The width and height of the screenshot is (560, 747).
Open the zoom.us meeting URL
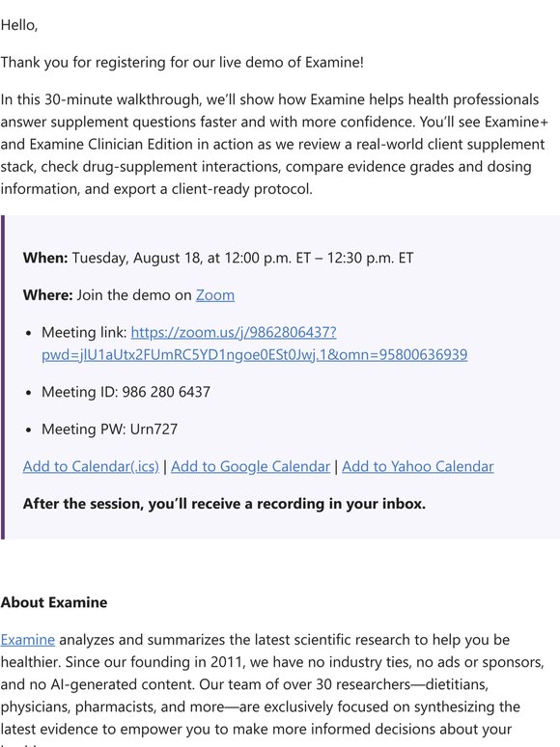pyautogui.click(x=255, y=344)
